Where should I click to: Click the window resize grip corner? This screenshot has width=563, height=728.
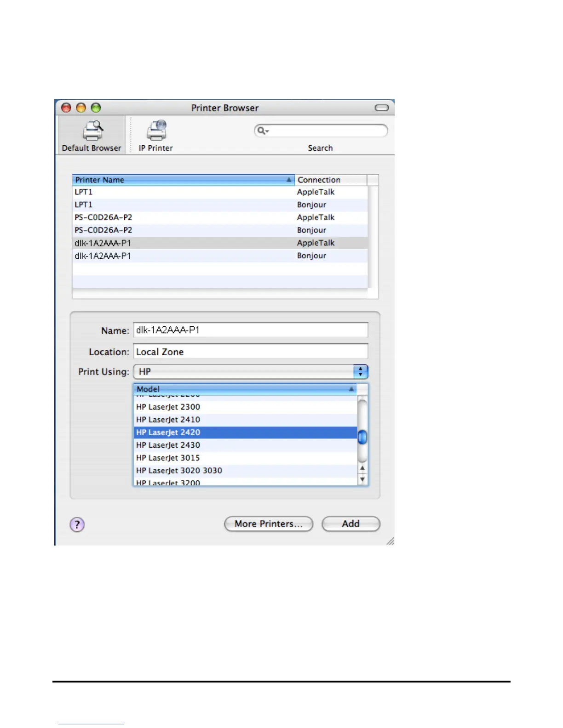tap(390, 541)
